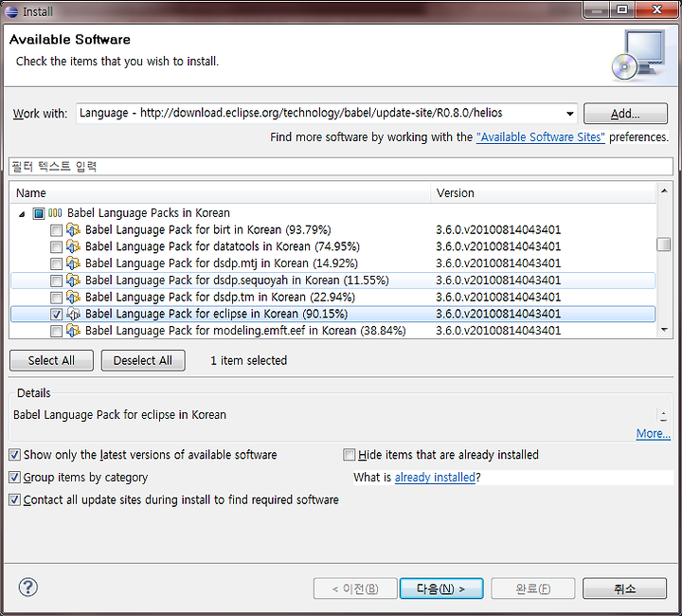682x616 pixels.
Task: Click the software list scrollbar thumb
Action: click(663, 245)
